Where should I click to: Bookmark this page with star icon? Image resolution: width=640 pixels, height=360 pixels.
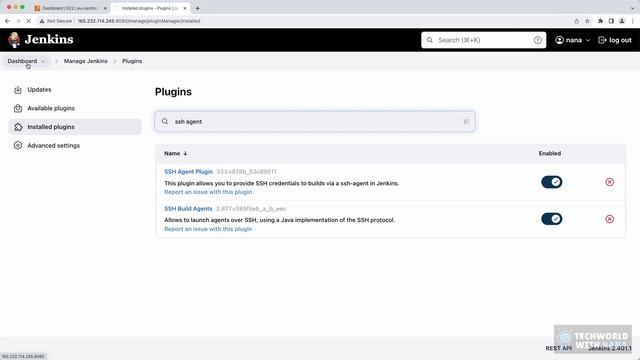tap(587, 21)
